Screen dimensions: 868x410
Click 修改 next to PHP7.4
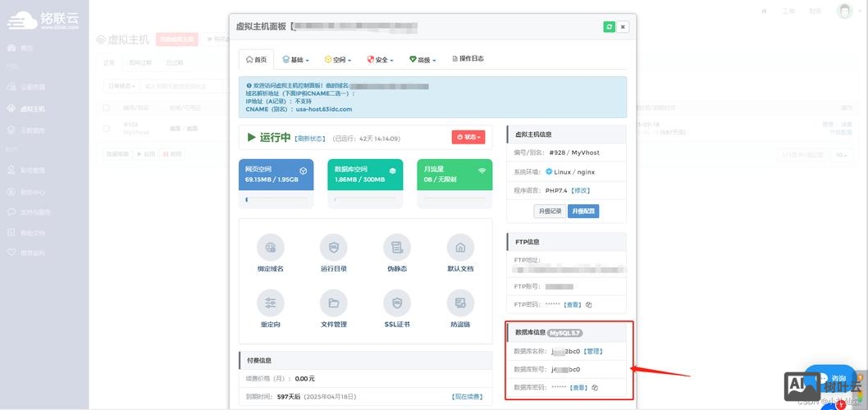click(x=581, y=190)
